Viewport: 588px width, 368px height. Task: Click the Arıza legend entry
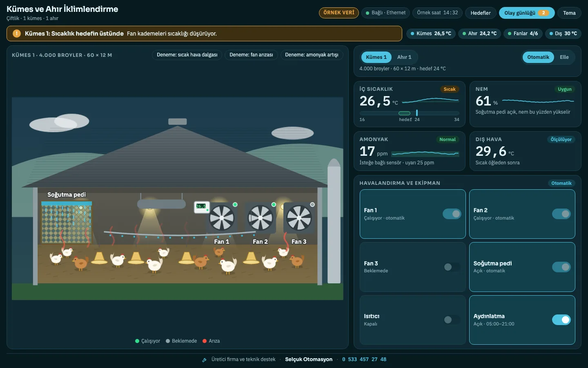[x=211, y=341]
